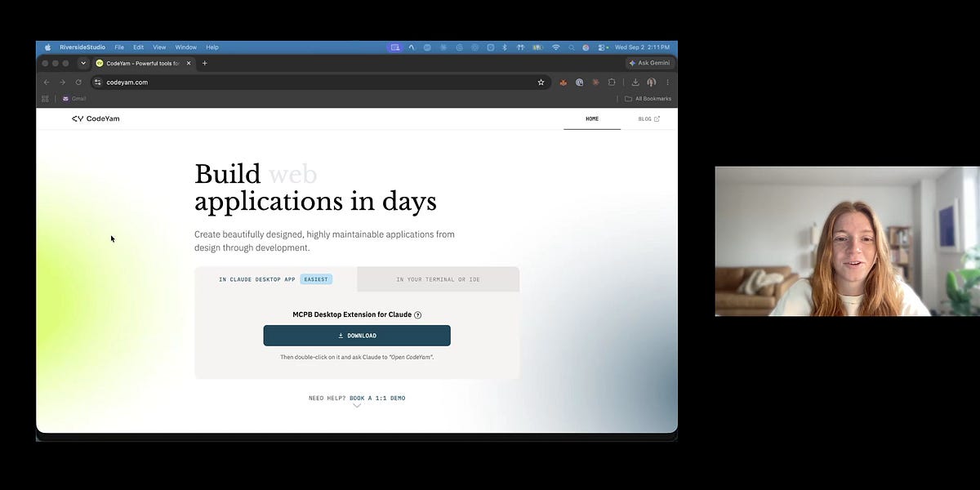Click the Ask Gemini button
Image resolution: width=980 pixels, height=490 pixels.
tap(649, 63)
